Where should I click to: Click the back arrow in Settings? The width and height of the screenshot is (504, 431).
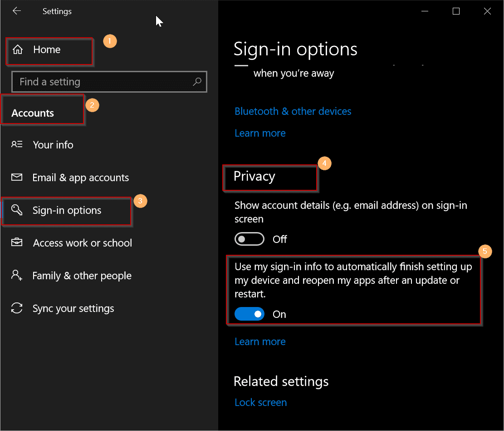(x=17, y=11)
